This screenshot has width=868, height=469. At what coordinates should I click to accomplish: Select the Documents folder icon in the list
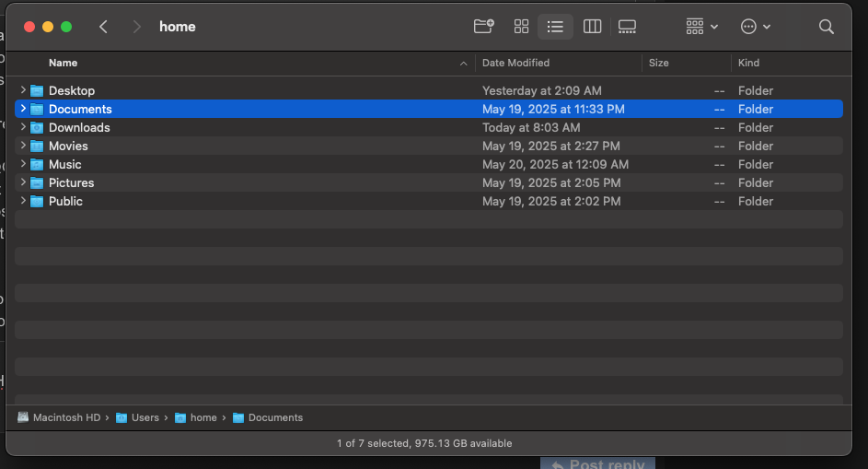click(x=37, y=109)
